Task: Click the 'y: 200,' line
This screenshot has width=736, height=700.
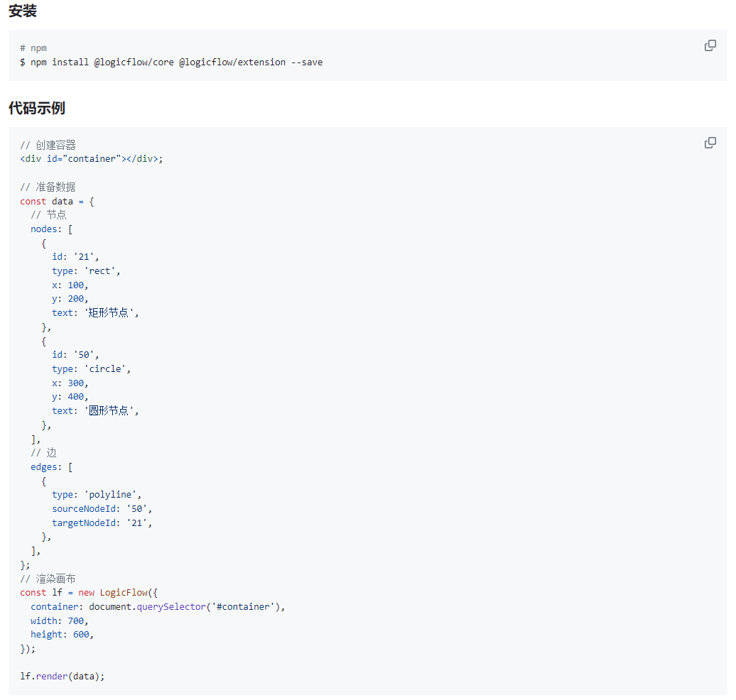Action: pos(70,298)
